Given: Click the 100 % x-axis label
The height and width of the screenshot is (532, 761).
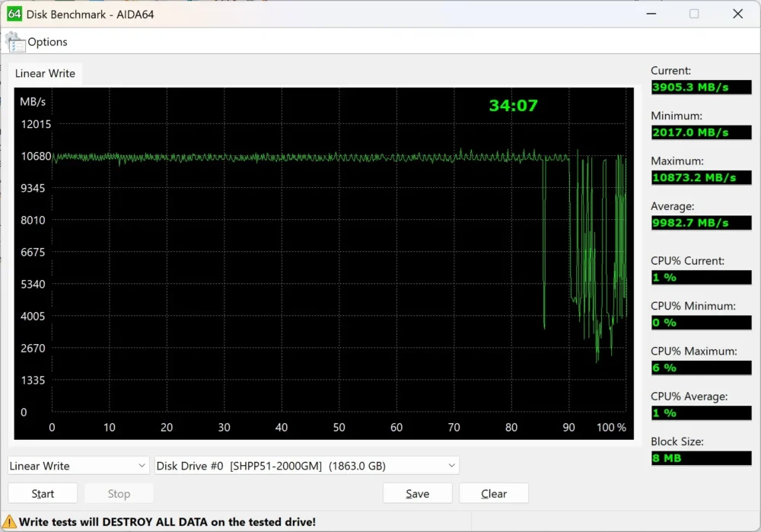Looking at the screenshot, I should pyautogui.click(x=611, y=428).
